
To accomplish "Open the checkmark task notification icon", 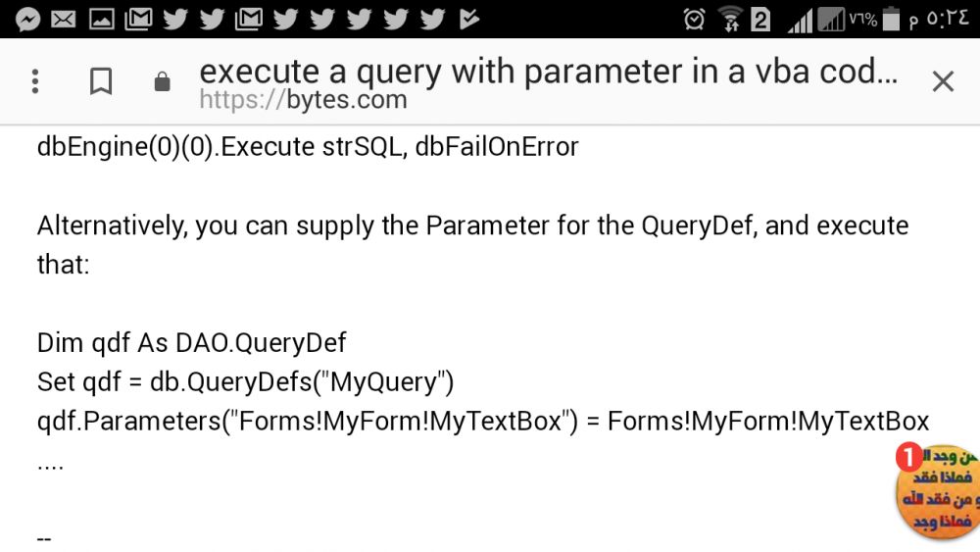I will pos(468,20).
